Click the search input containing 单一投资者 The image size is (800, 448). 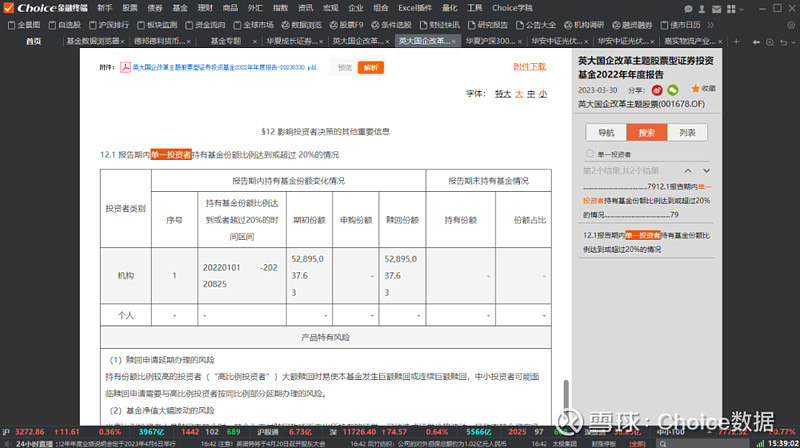pyautogui.click(x=648, y=154)
